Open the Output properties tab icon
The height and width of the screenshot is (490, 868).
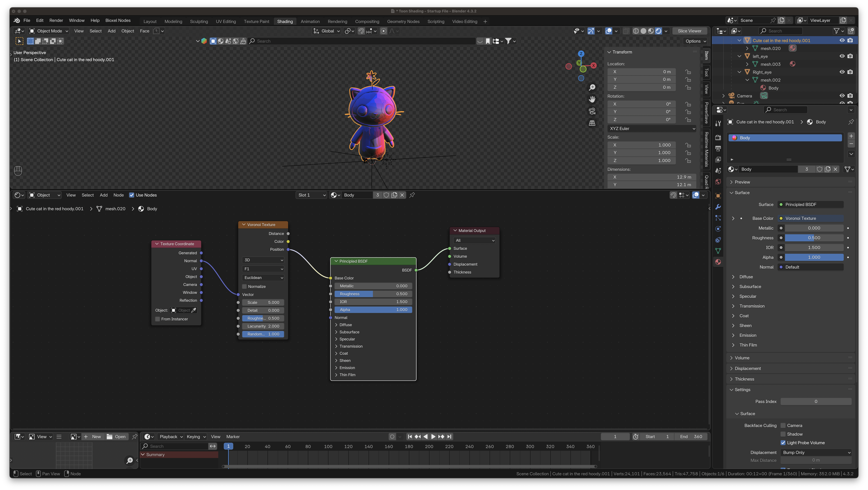tap(718, 148)
